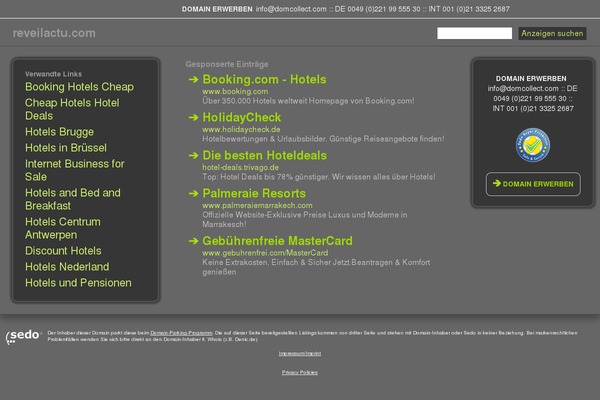The height and width of the screenshot is (400, 600).
Task: Open the Privacy Policies footer link
Action: pyautogui.click(x=300, y=372)
